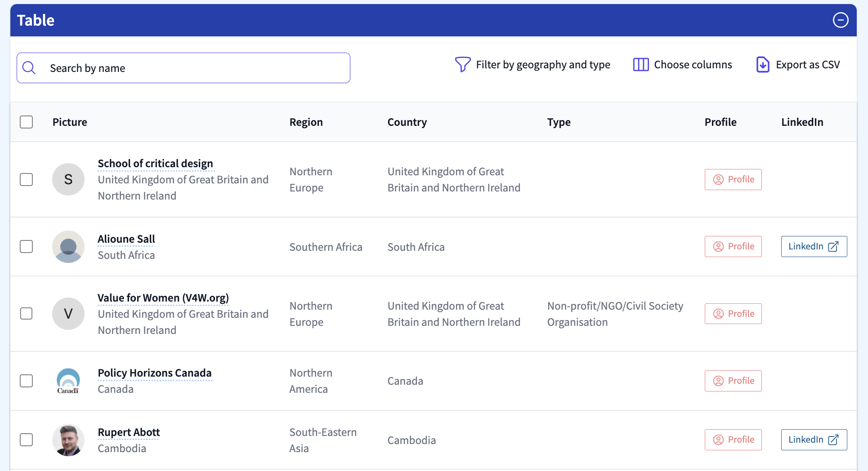The image size is (868, 471).
Task: Click the 'S' avatar for School of critical design
Action: [68, 179]
